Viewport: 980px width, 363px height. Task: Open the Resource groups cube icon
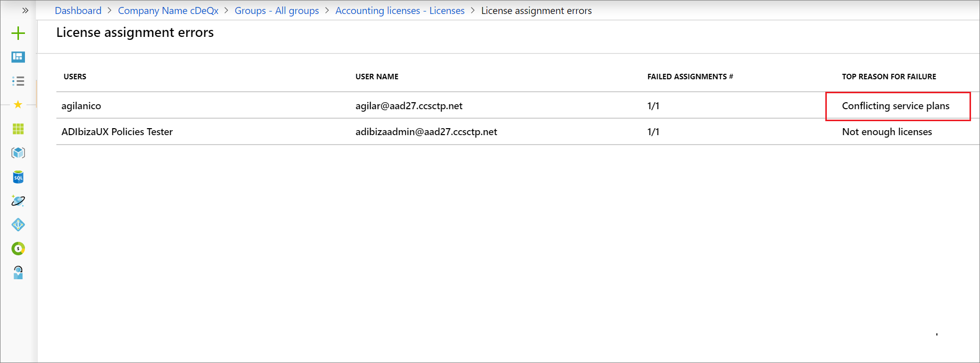pyautogui.click(x=18, y=153)
